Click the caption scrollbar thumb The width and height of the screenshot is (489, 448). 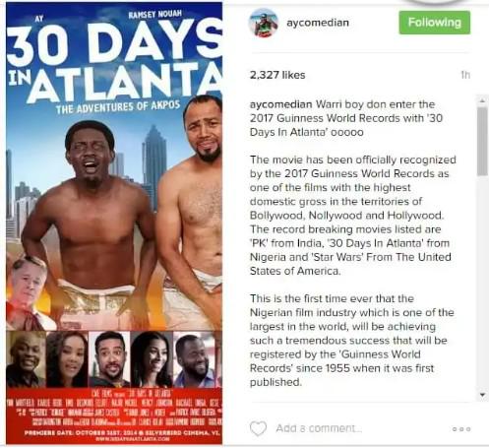(x=482, y=141)
